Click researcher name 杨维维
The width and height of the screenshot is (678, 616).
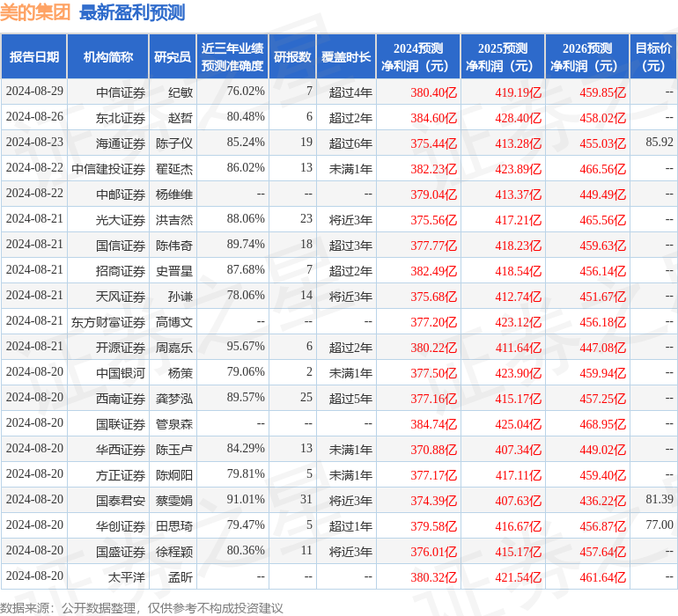pos(174,194)
